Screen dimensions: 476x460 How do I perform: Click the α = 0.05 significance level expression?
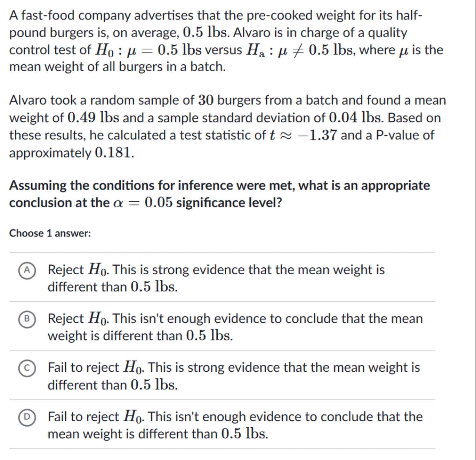(143, 203)
